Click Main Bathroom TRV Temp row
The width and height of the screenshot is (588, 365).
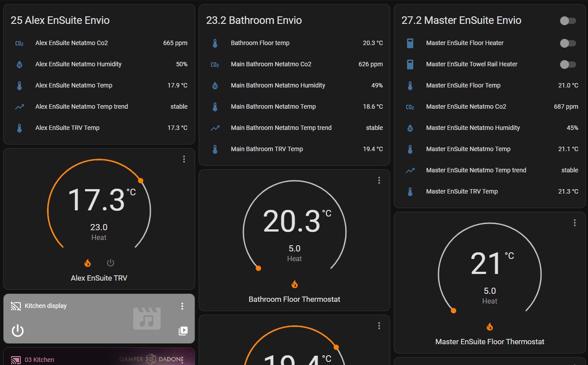(x=295, y=149)
